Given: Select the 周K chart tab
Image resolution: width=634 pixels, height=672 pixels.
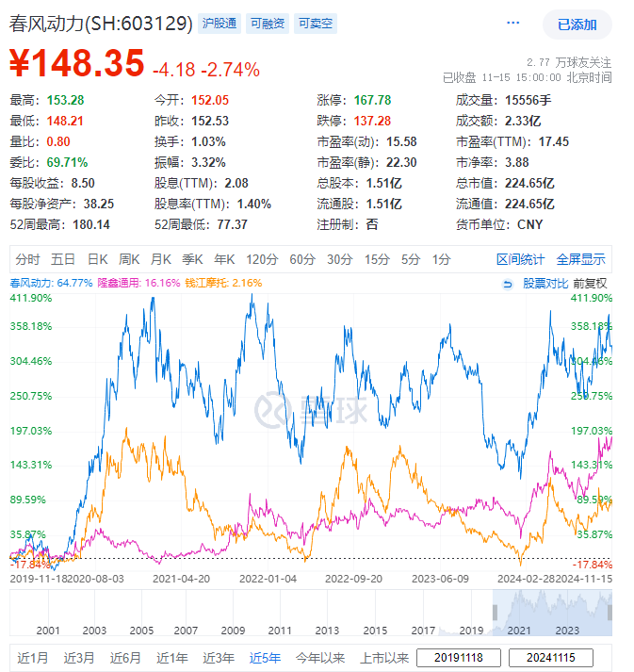Looking at the screenshot, I should [129, 259].
